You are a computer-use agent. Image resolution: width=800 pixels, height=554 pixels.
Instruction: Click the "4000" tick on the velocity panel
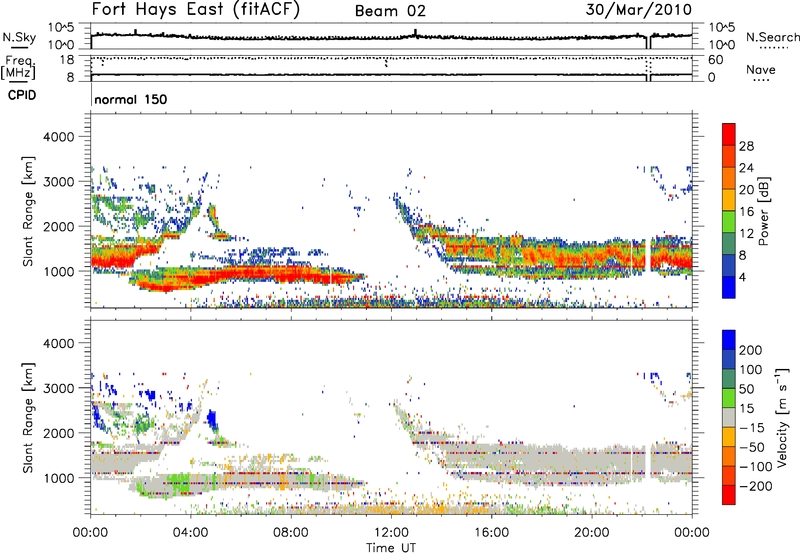point(58,343)
